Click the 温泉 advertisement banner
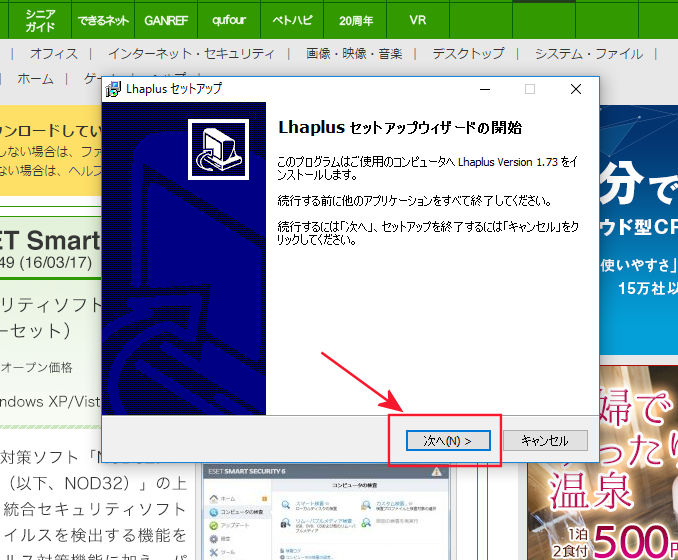The image size is (678, 560). click(603, 463)
